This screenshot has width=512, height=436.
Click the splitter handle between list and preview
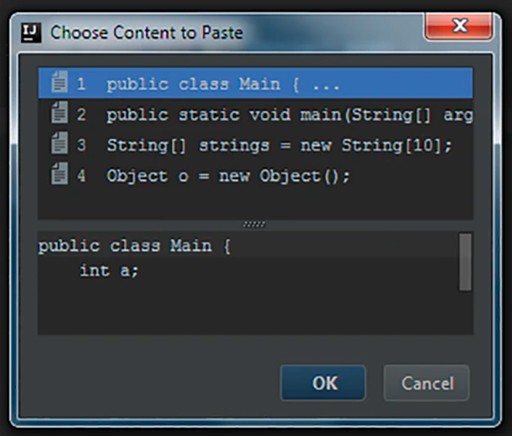pyautogui.click(x=254, y=224)
